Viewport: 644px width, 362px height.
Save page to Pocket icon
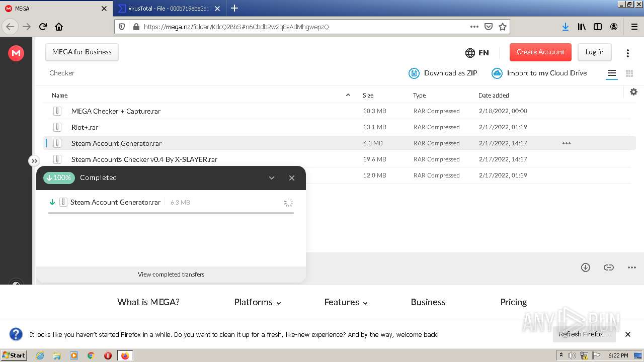click(488, 27)
